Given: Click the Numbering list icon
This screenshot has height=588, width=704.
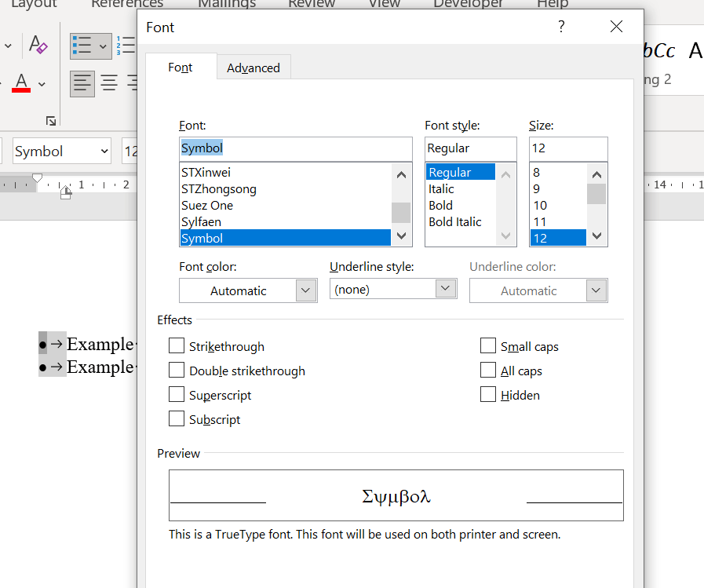Looking at the screenshot, I should [126, 46].
